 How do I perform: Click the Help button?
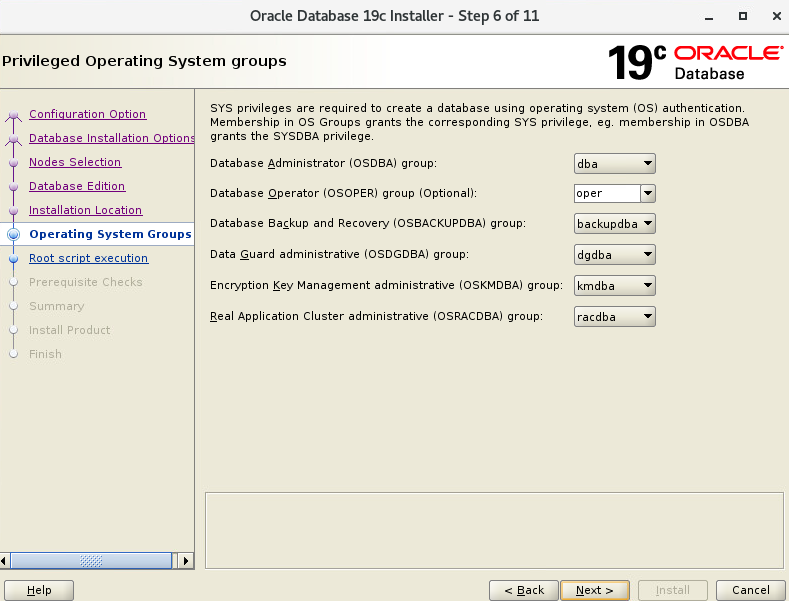pyautogui.click(x=40, y=590)
